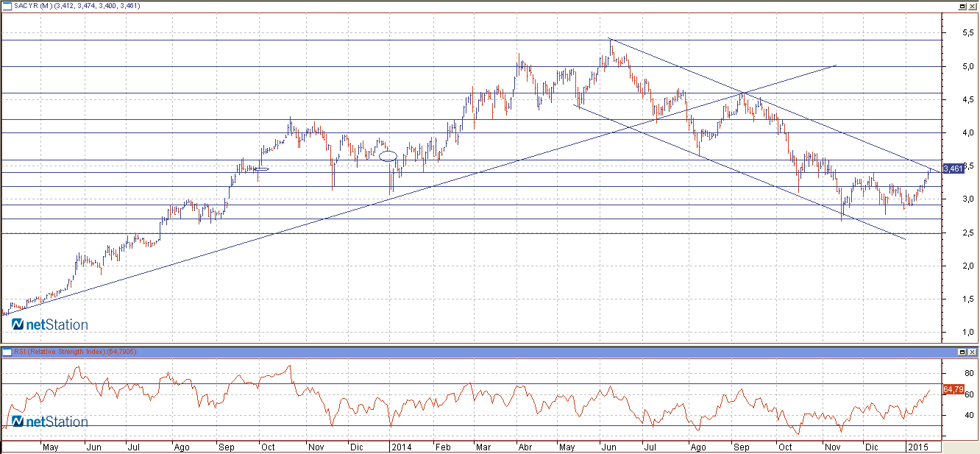
Task: Click the 2015 label on time axis
Action: (918, 447)
